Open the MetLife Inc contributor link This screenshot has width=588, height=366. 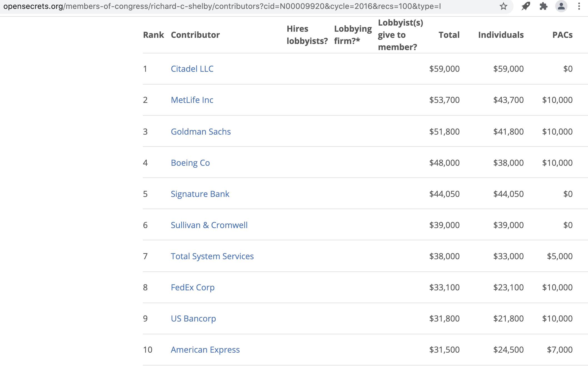tap(192, 100)
